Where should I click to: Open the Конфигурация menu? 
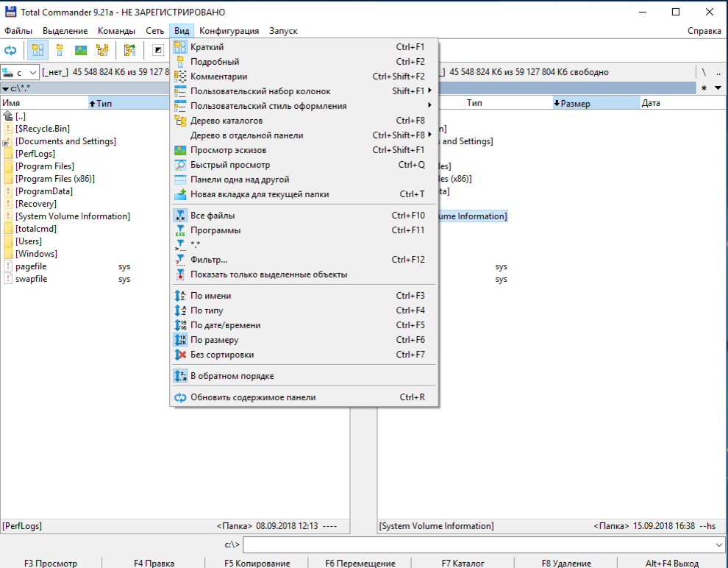pyautogui.click(x=229, y=31)
